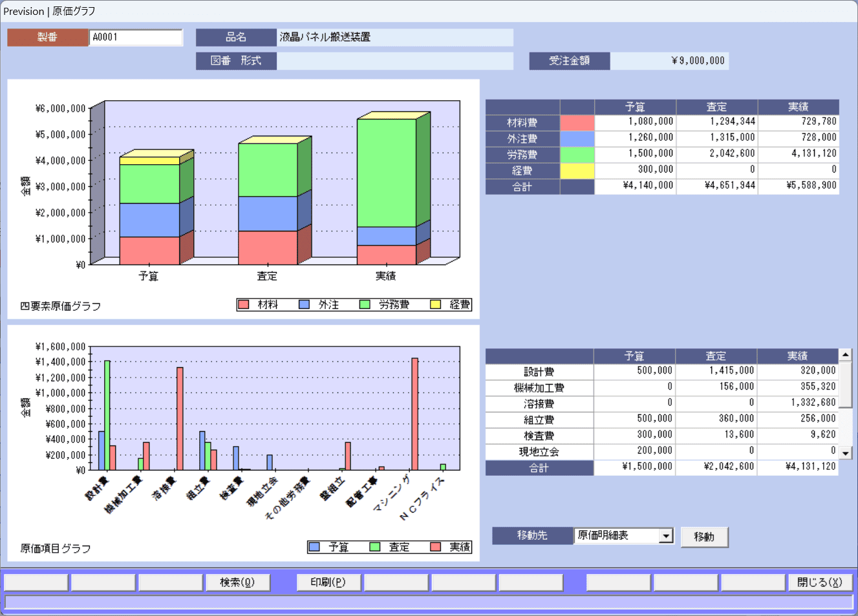Click the 製番 input field A0001
The height and width of the screenshot is (616, 858).
pos(135,37)
